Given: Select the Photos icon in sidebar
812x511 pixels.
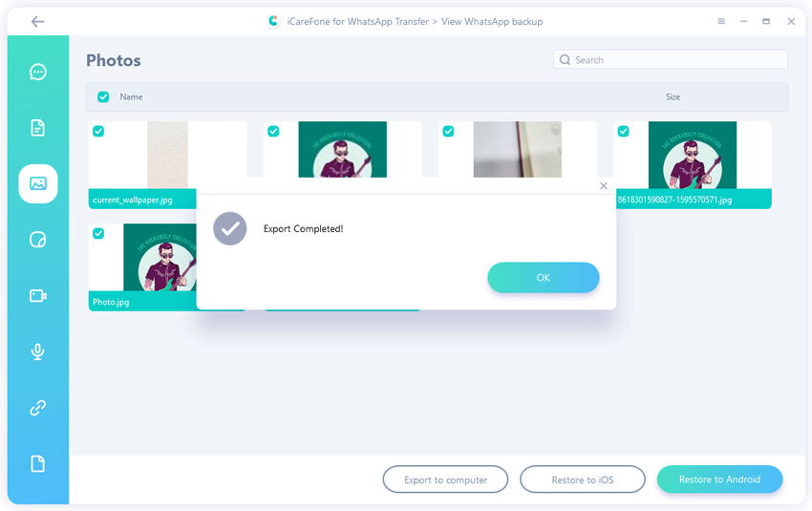Looking at the screenshot, I should coord(38,183).
